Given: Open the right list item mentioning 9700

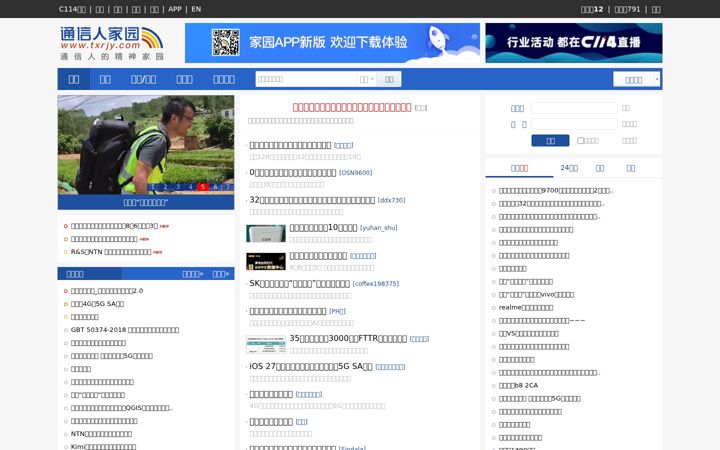Looking at the screenshot, I should click(x=556, y=190).
